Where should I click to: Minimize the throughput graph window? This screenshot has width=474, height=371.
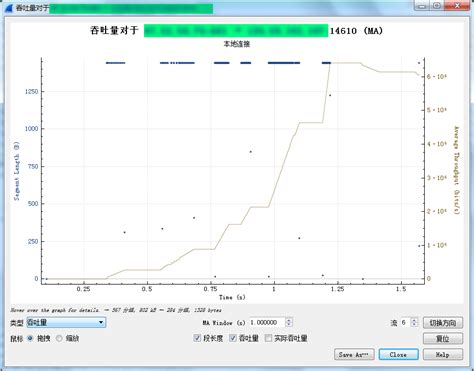422,6
